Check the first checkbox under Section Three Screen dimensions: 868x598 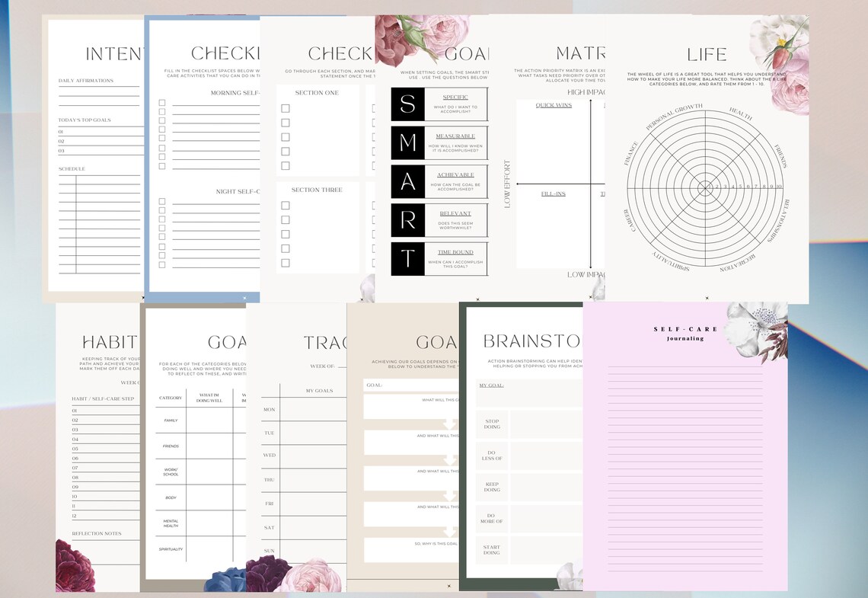(285, 204)
